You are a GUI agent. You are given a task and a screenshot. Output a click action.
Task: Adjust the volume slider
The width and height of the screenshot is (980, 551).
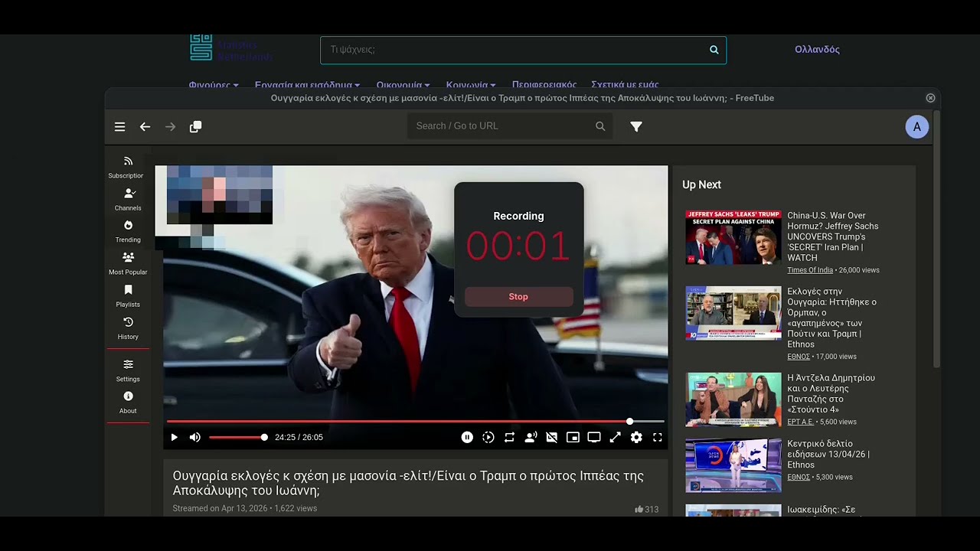pyautogui.click(x=237, y=438)
